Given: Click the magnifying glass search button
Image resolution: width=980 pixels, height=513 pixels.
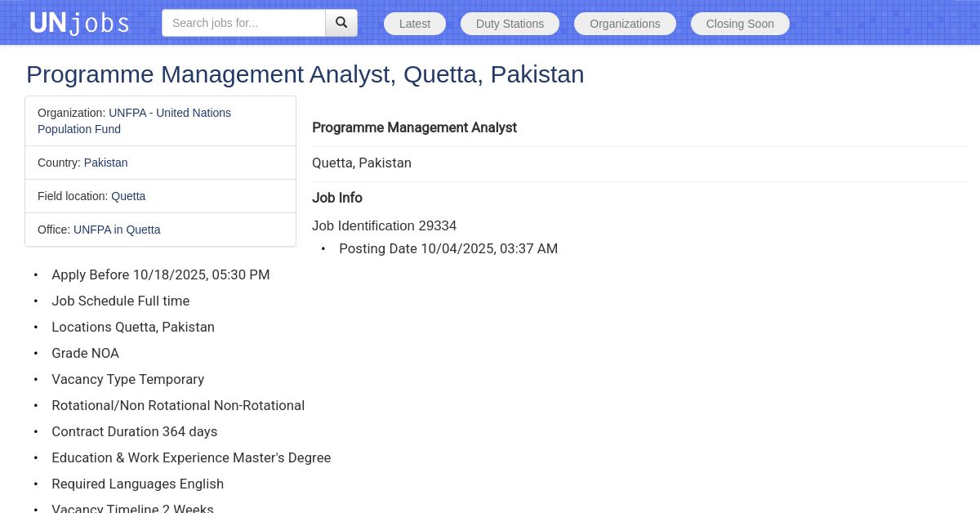Looking at the screenshot, I should 341,23.
